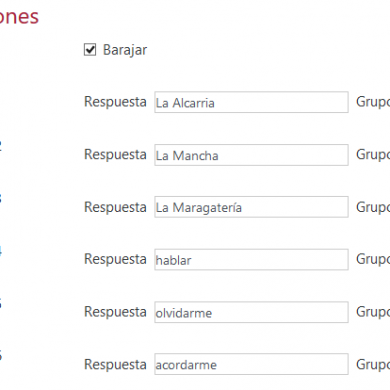Viewport: 390px width, 390px height.
Task: Click Respuesta label beside La Maragatería
Action: 115,208
